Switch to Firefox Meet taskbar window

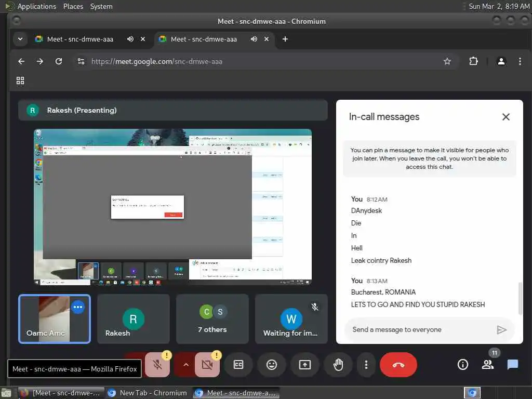[61, 393]
